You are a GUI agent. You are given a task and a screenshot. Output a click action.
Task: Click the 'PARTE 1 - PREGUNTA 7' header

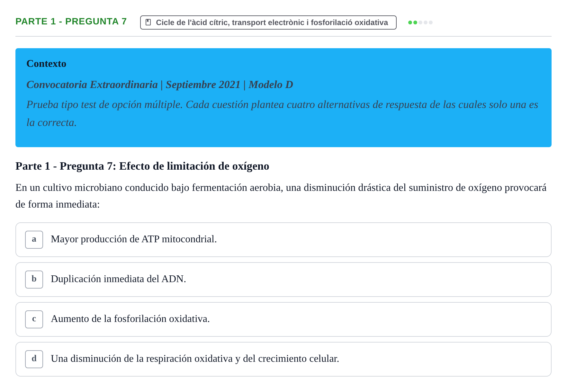[x=71, y=22]
